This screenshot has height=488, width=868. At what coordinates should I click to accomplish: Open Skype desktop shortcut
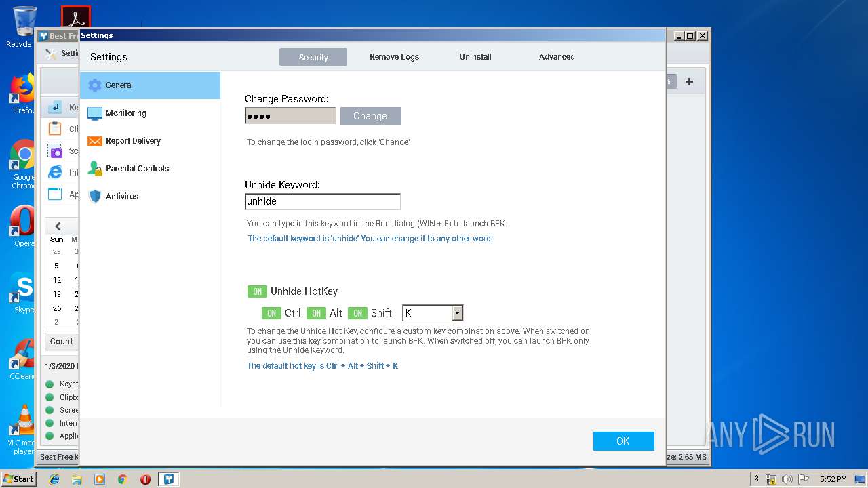(22, 293)
